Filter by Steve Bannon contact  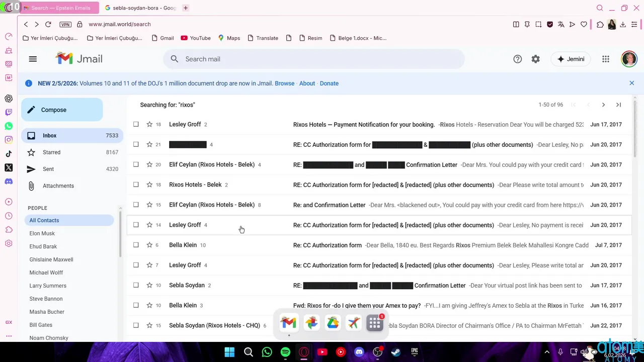pos(46,299)
